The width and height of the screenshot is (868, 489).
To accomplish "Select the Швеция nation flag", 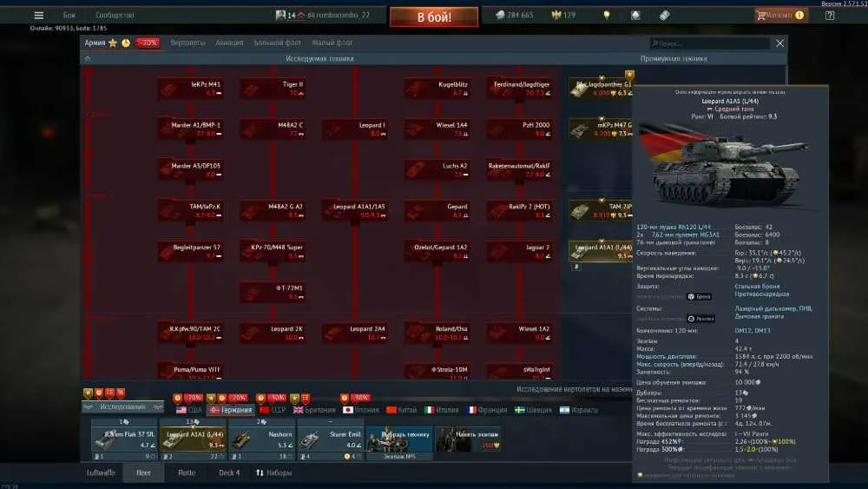I will [x=533, y=410].
